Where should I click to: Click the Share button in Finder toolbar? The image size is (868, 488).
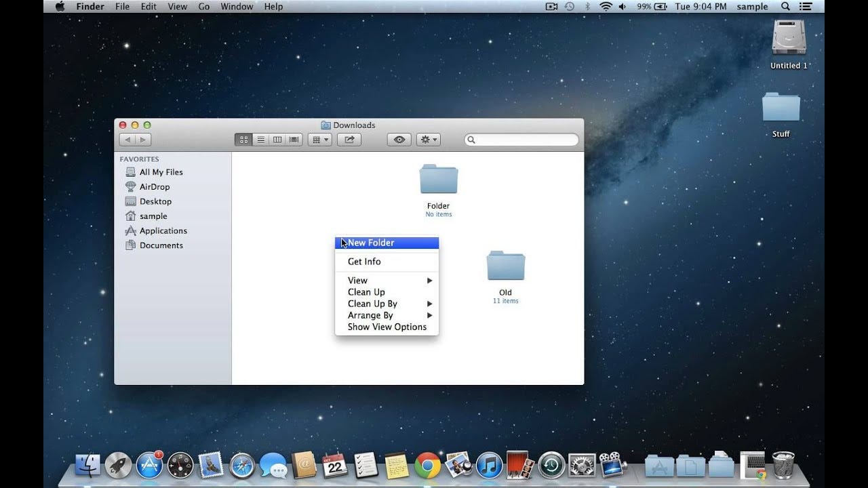pos(349,140)
